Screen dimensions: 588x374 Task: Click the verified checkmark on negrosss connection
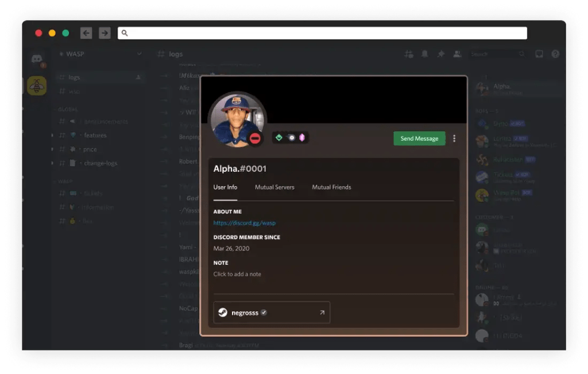coord(264,313)
